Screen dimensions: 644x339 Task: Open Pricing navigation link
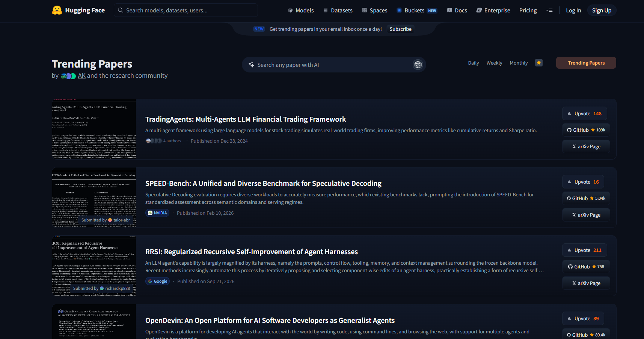pos(528,11)
